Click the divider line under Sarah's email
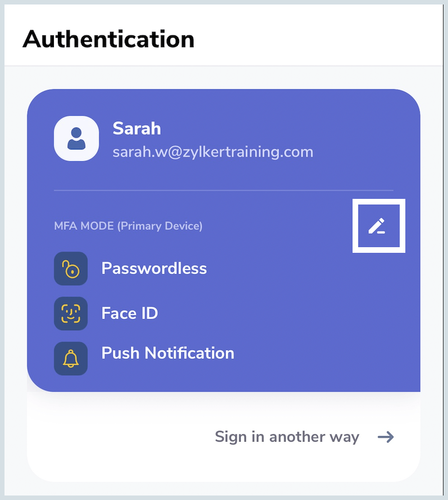The image size is (448, 500). (223, 191)
